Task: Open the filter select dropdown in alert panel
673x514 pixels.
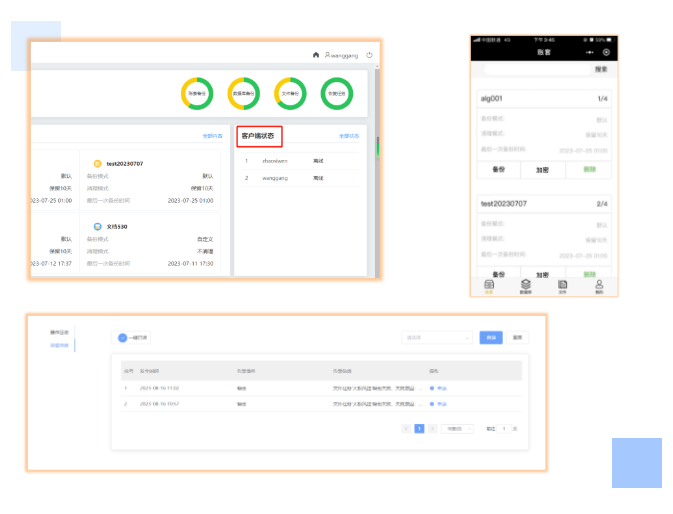Action: pyautogui.click(x=437, y=338)
